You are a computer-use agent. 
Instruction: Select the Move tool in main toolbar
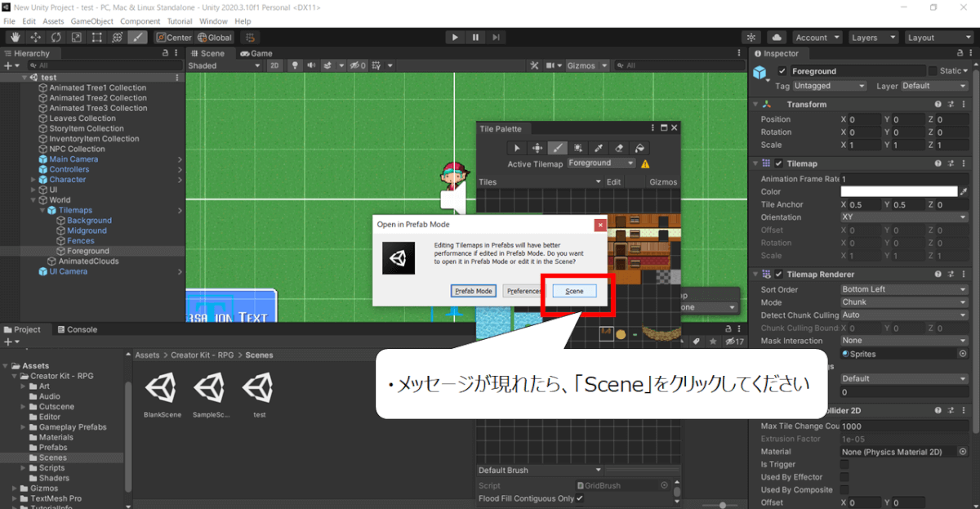coord(36,38)
